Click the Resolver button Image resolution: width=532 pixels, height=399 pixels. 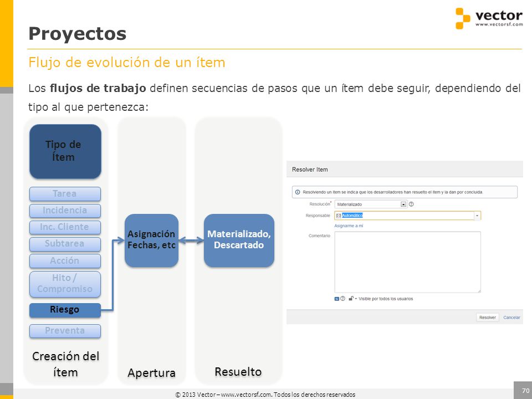pyautogui.click(x=488, y=318)
